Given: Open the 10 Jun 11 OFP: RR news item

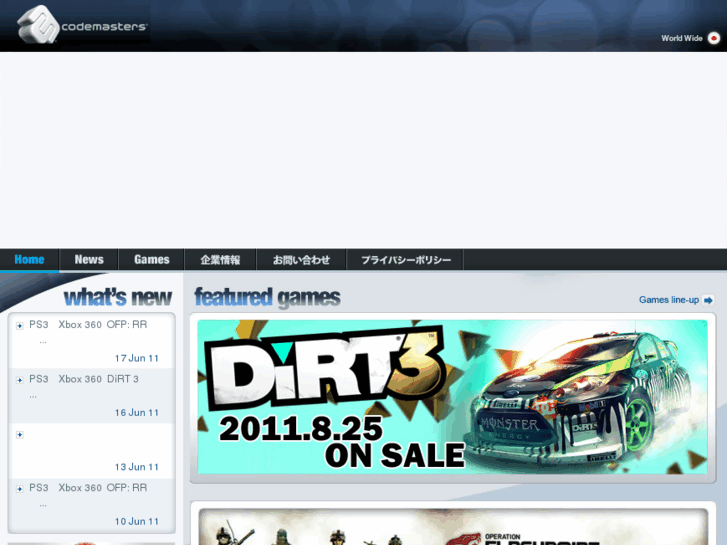Looking at the screenshot, I should 88,488.
